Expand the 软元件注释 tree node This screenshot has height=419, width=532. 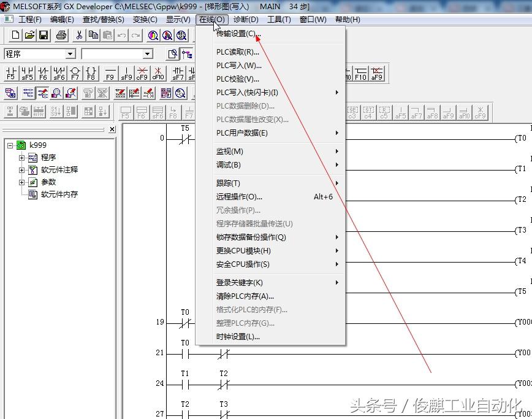point(21,170)
